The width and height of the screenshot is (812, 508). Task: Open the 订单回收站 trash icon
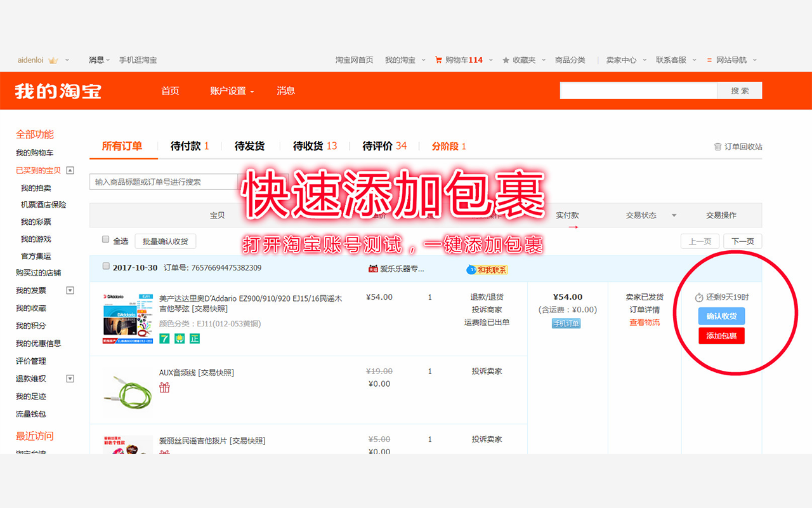pos(718,147)
